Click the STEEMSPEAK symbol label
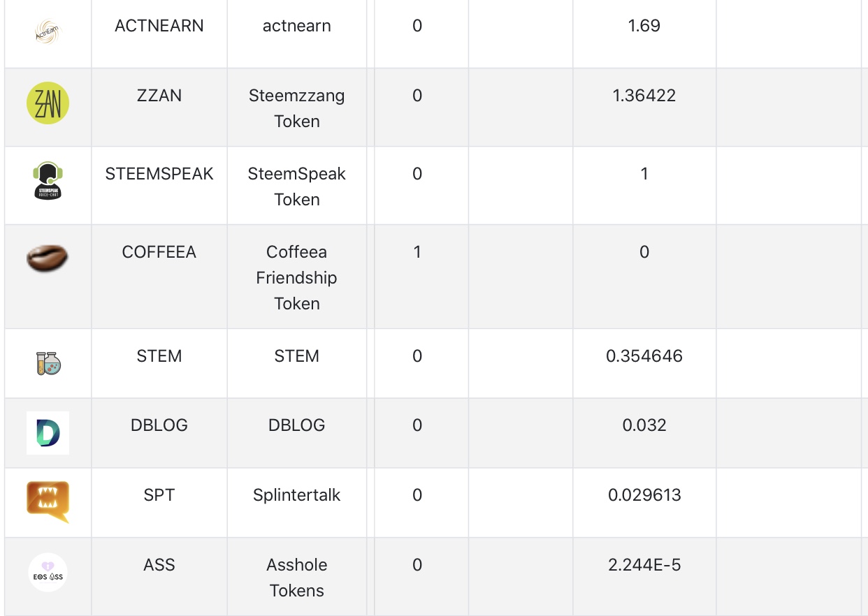The width and height of the screenshot is (868, 616). (x=159, y=174)
